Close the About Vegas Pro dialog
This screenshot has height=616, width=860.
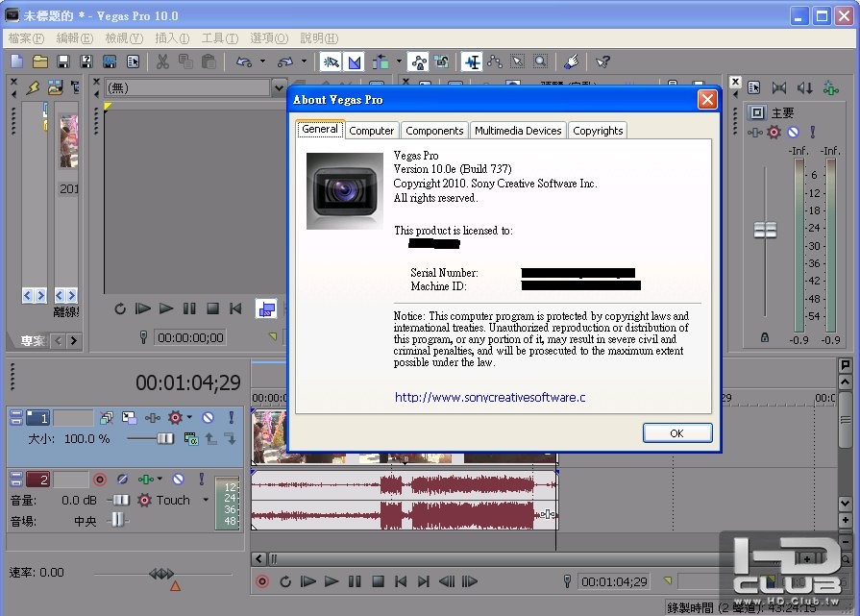point(707,99)
